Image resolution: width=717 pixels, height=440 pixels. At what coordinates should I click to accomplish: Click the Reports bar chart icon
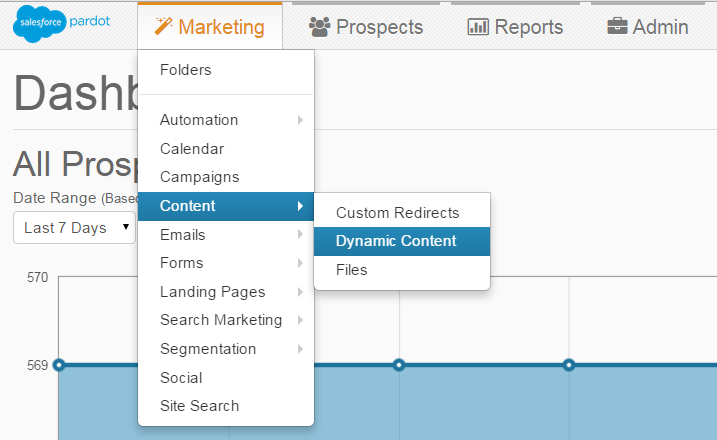pyautogui.click(x=478, y=27)
